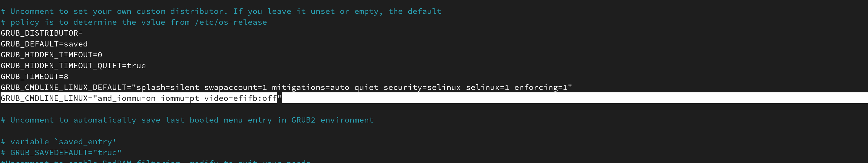Viewport: 868px width, 163px height.
Task: Place cursor on GRUB_DEFAULT=saved line
Action: pos(44,44)
